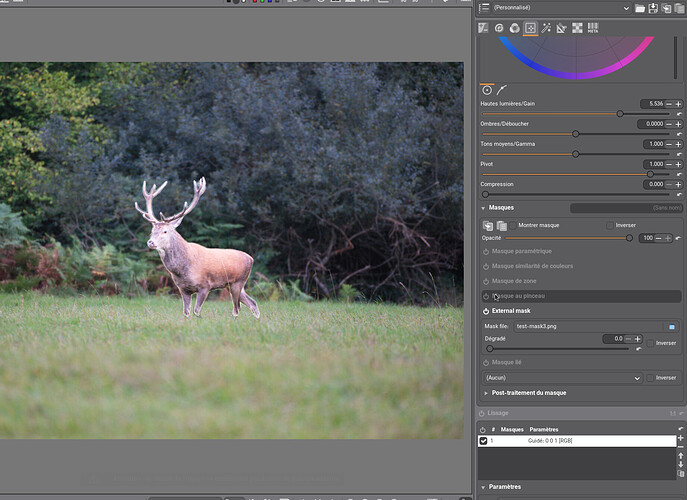The image size is (687, 500).
Task: Open the Metadata tab icon
Action: (x=593, y=28)
